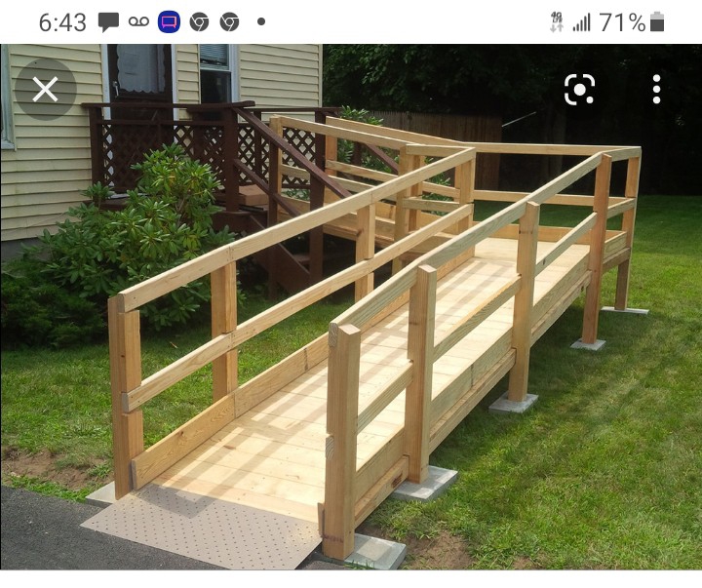Tap the purple screen app notification icon

170,22
